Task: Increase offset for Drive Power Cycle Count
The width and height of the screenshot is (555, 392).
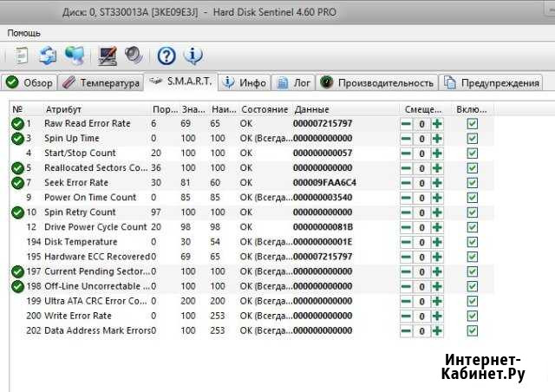Action: coord(437,227)
